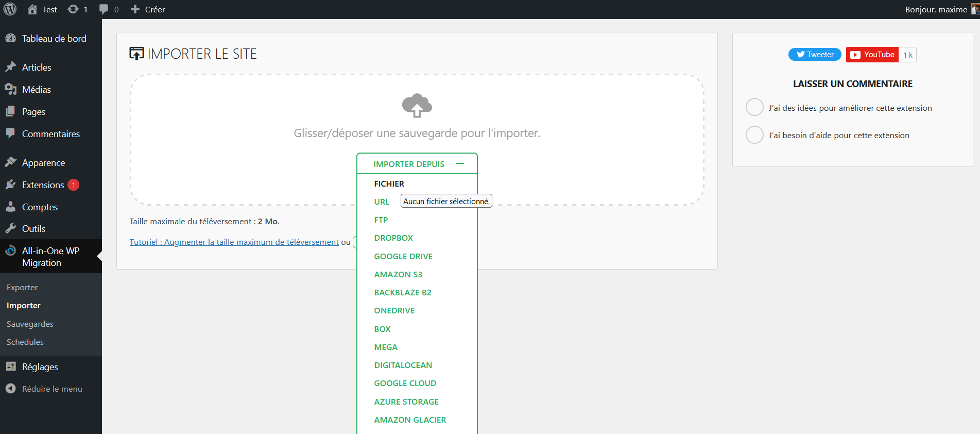Click the YouTube subscribe button

[x=872, y=54]
